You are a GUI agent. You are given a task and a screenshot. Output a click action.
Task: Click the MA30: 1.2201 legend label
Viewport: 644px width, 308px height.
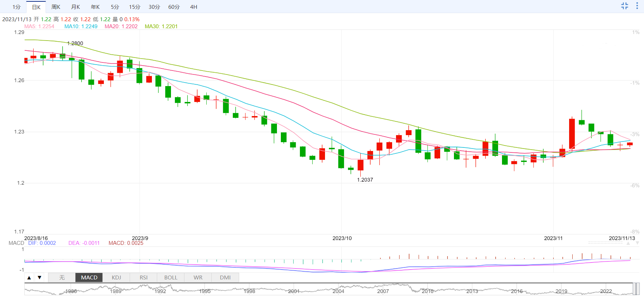[161, 26]
